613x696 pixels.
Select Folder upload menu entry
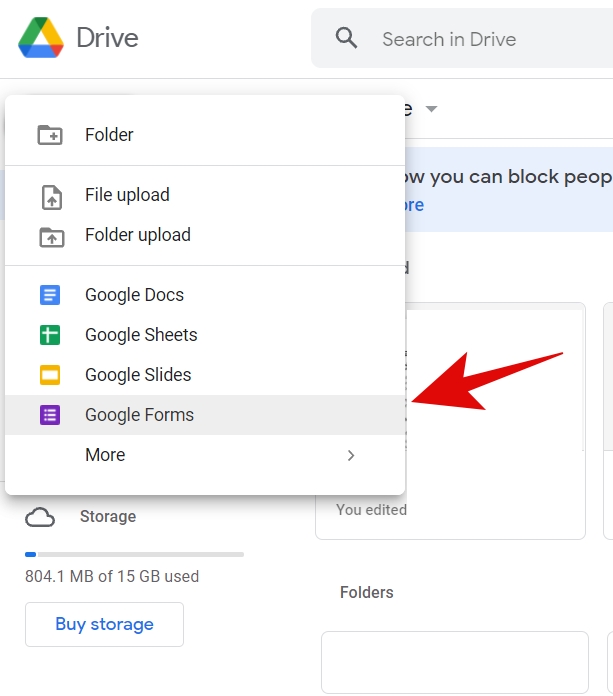(x=205, y=235)
